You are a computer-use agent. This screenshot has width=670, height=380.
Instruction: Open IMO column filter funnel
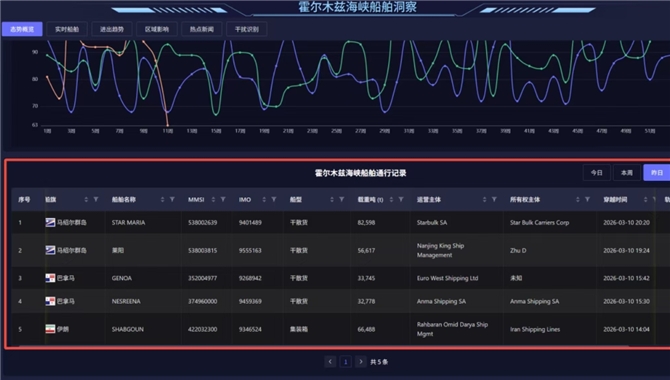pos(274,200)
